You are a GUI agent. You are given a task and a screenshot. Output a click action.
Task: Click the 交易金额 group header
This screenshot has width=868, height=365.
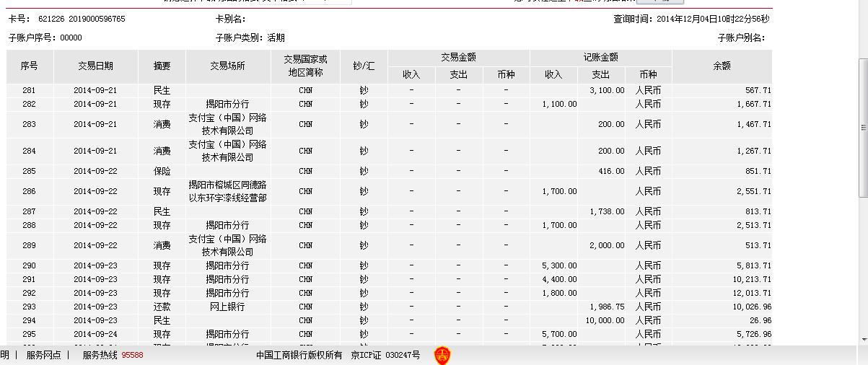click(x=459, y=58)
